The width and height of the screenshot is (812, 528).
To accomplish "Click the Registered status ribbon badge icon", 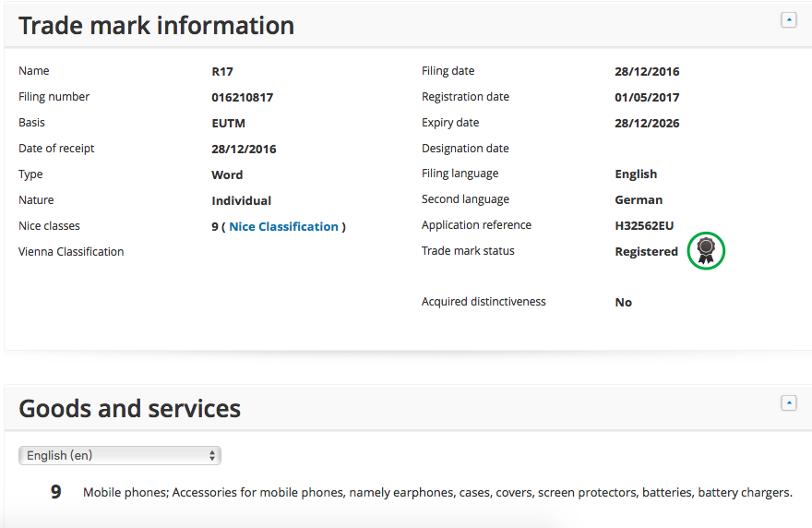I will [706, 250].
